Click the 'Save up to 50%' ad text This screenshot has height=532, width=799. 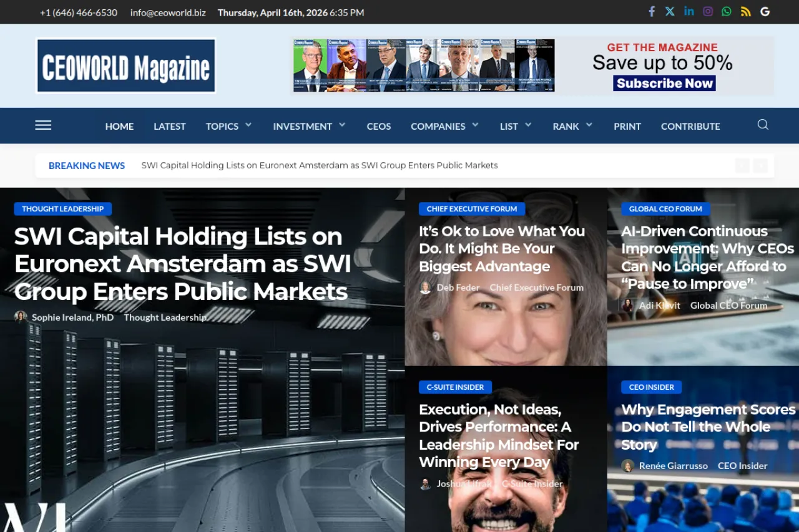pyautogui.click(x=662, y=63)
